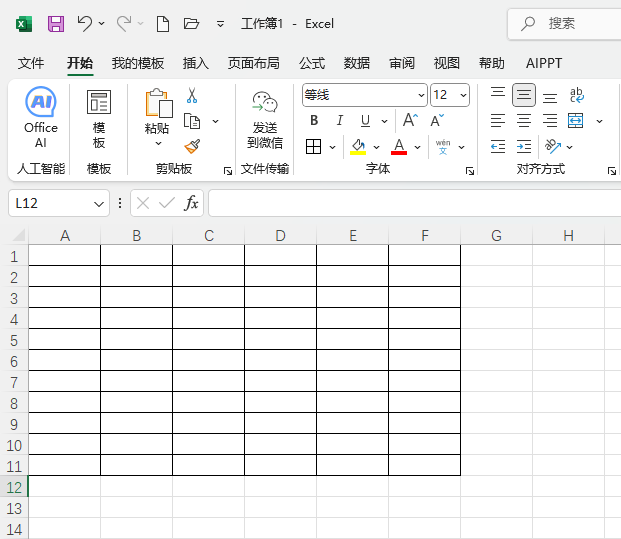Click the fx insert function icon
The image size is (621, 539).
click(191, 203)
